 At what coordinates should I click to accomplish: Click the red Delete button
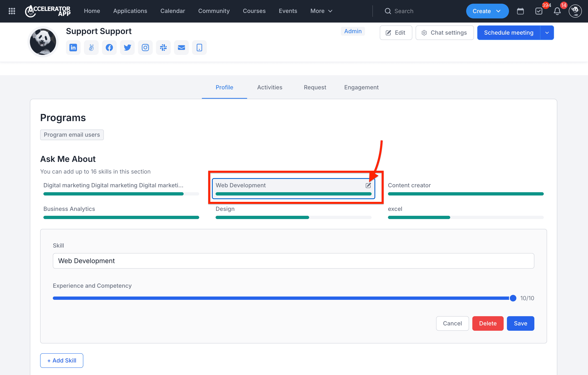(488, 323)
